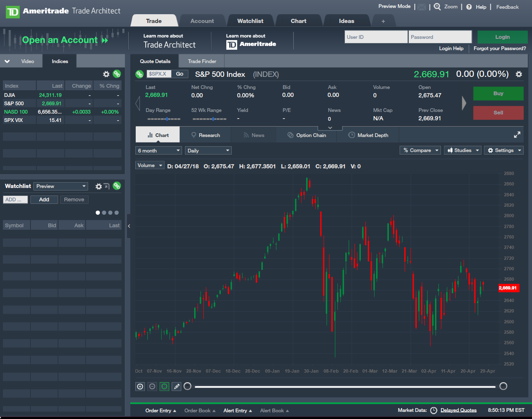Switch to the Video tab
Viewport: 532px width, 419px height.
pyautogui.click(x=28, y=61)
